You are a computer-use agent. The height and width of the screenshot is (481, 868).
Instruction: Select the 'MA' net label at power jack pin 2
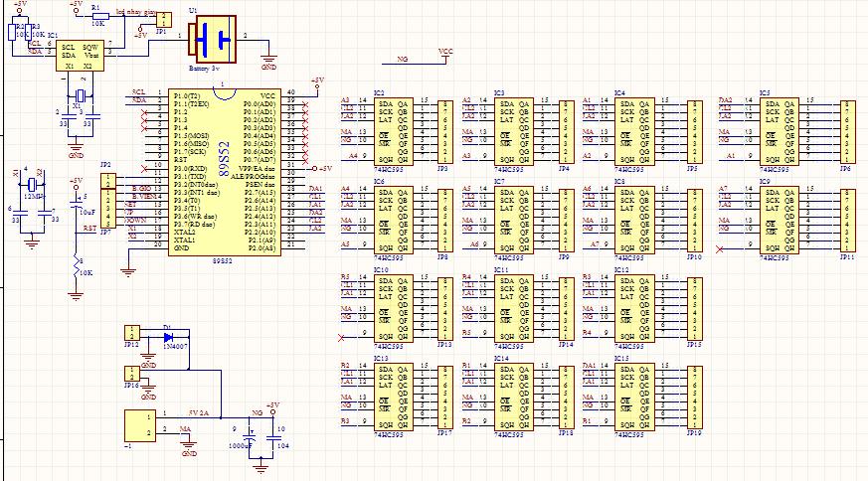click(x=185, y=429)
